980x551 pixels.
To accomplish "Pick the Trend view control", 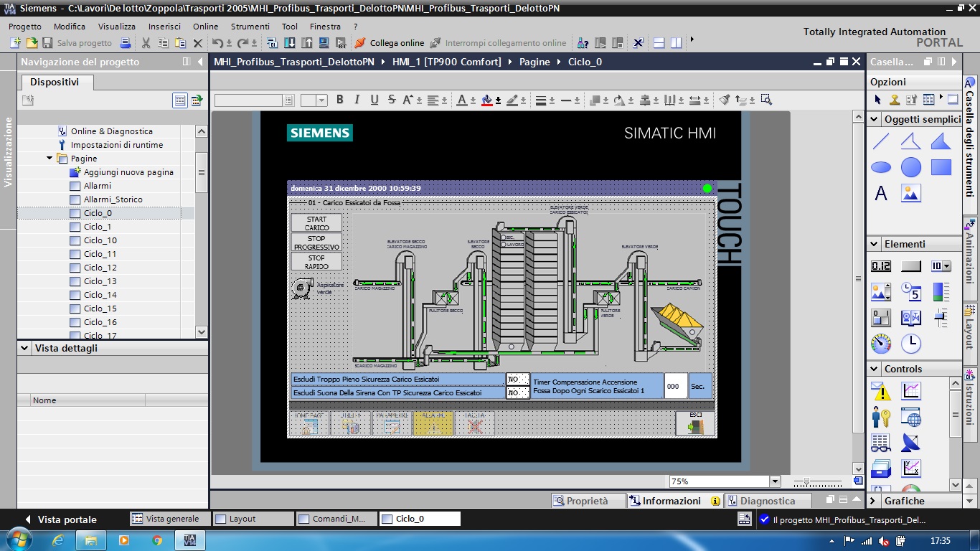I will click(x=911, y=391).
